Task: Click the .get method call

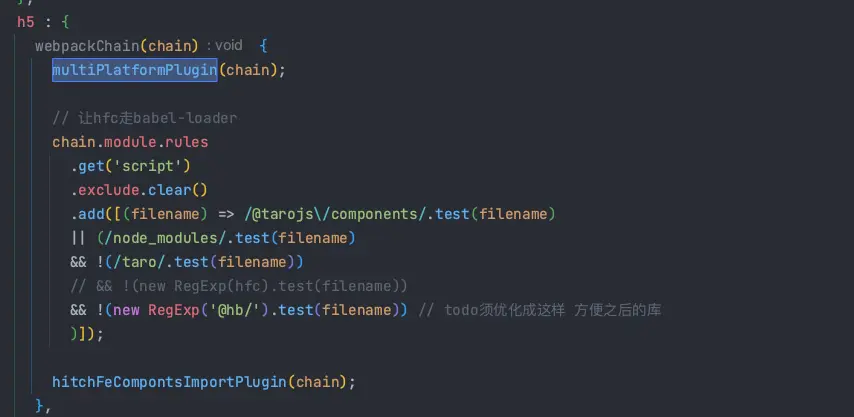Action: 87,166
